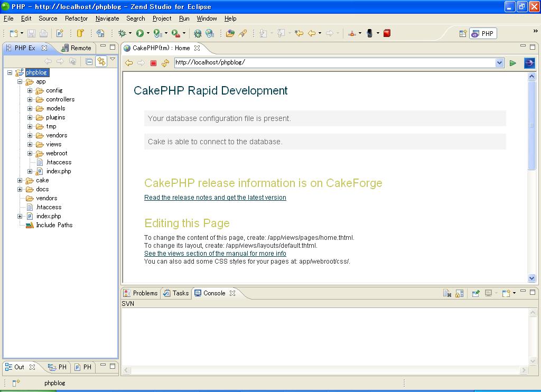
Task: Open the PHP Explorer view menu triangle
Action: pos(113,59)
